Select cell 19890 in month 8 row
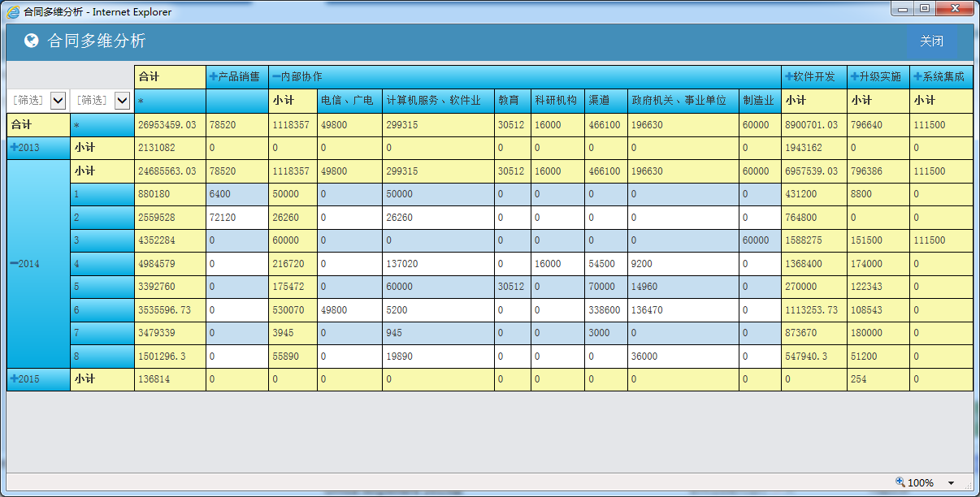Screen dimensions: 980x497 click(438, 356)
